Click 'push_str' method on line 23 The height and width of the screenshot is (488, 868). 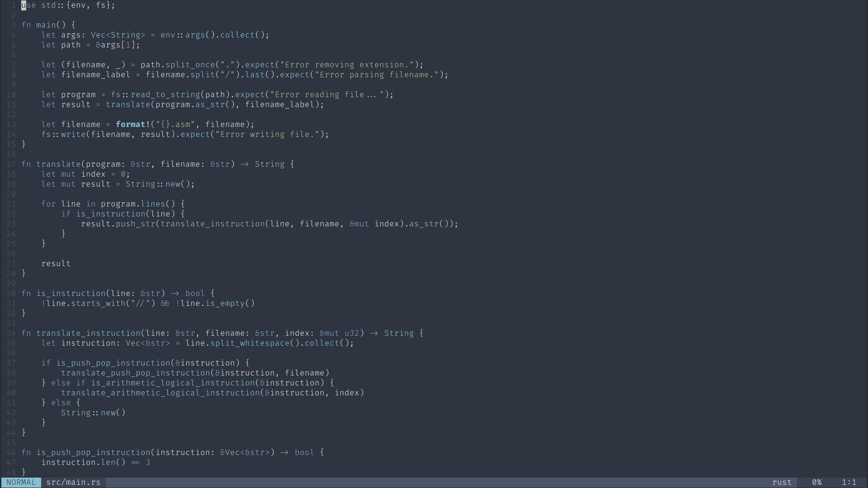pos(136,224)
